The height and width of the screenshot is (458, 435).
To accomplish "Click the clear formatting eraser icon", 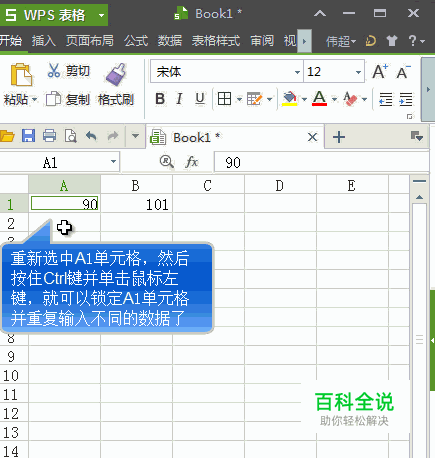I will [x=350, y=99].
